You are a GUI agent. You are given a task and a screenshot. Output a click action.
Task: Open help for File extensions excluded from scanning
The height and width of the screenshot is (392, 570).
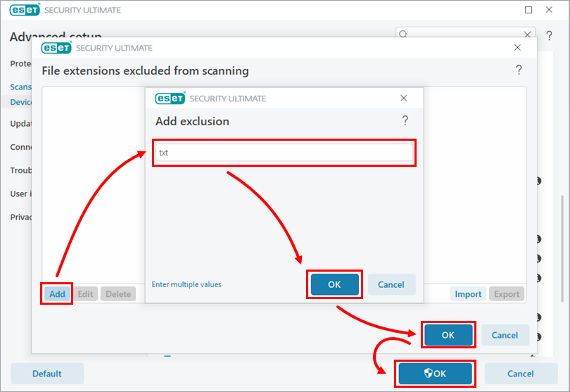point(519,70)
